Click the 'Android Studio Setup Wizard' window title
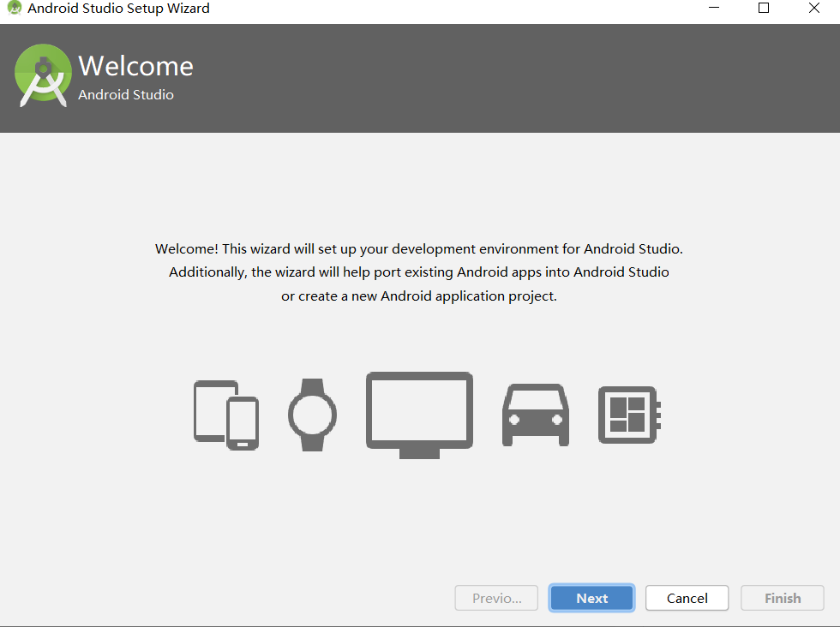Image resolution: width=840 pixels, height=627 pixels. tap(118, 8)
